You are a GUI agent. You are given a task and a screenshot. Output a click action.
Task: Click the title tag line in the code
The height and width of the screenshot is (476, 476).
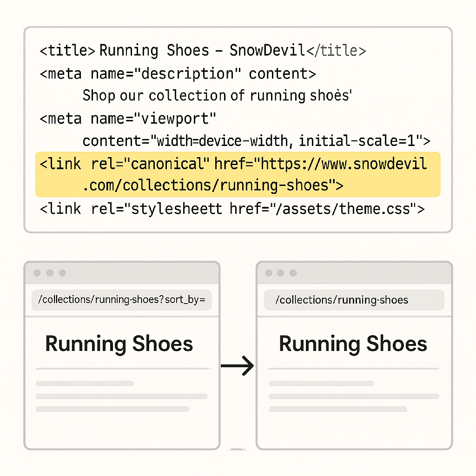pos(203,50)
